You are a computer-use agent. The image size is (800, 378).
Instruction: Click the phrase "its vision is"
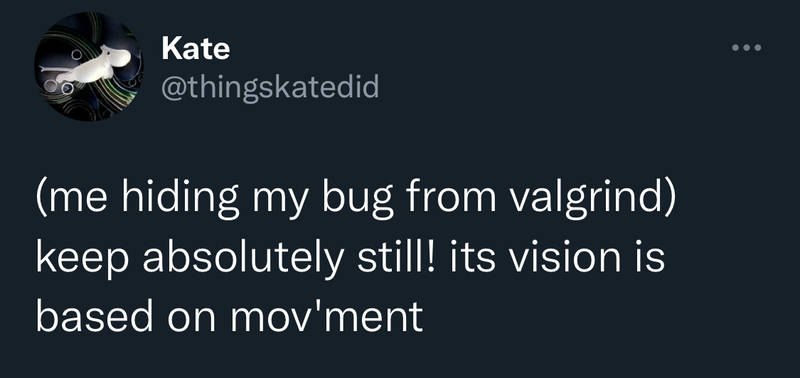pyautogui.click(x=558, y=258)
